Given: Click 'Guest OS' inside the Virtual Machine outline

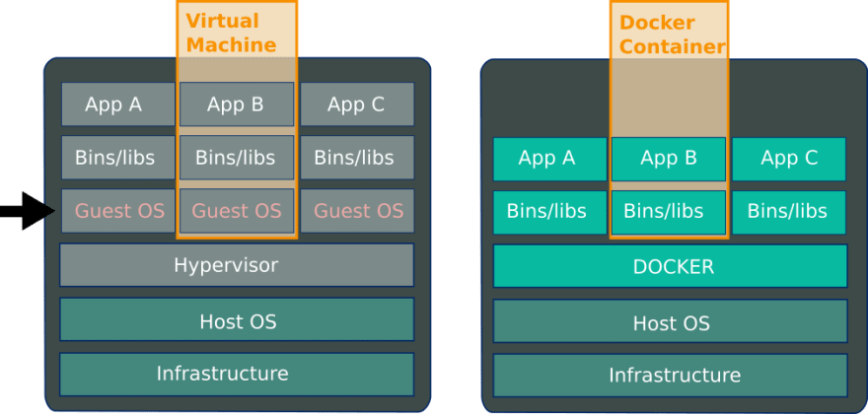Looking at the screenshot, I should pos(237,211).
